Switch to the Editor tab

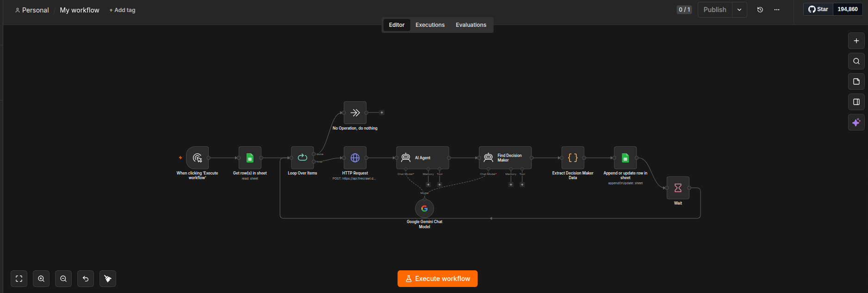[x=397, y=25]
